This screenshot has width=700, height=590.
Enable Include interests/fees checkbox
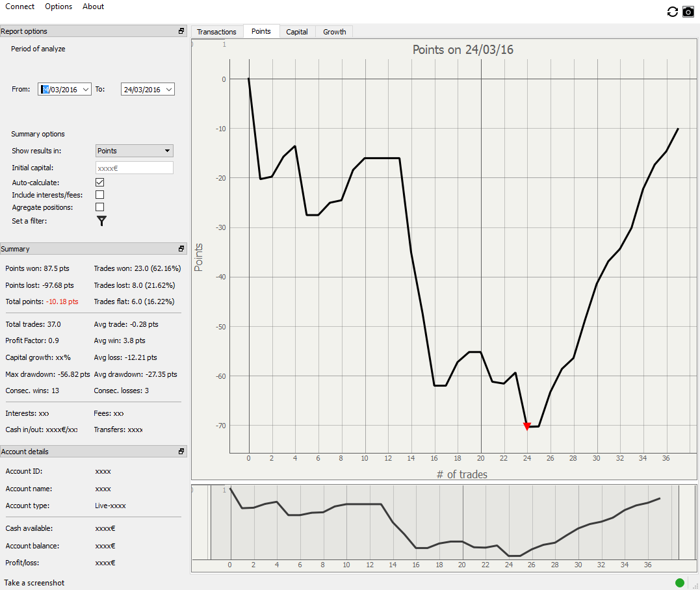click(100, 194)
